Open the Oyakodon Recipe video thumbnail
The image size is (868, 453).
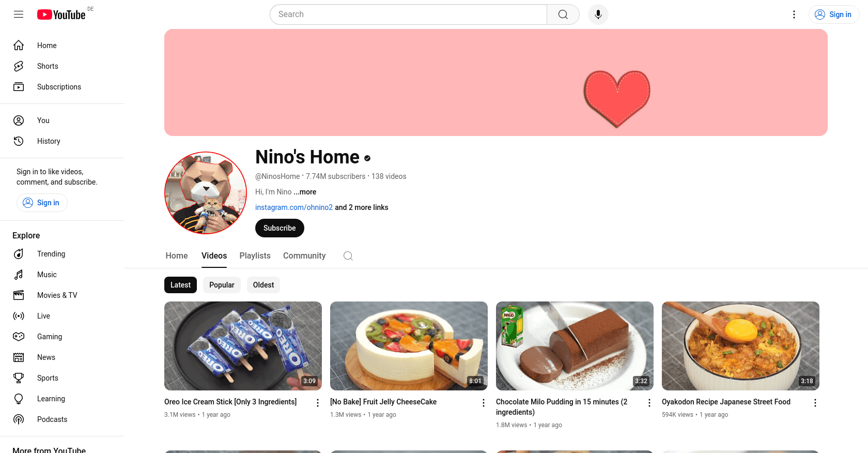click(740, 346)
